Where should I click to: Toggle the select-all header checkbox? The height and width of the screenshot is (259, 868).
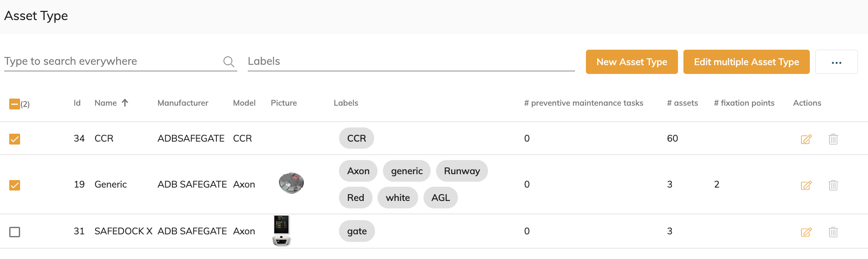15,104
